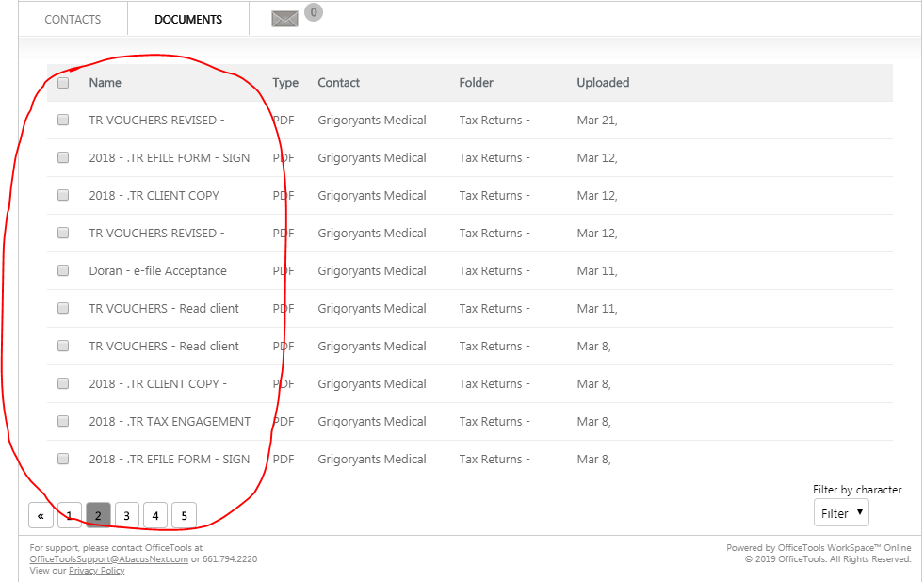
Task: Open the Filter by character dropdown
Action: tap(841, 512)
